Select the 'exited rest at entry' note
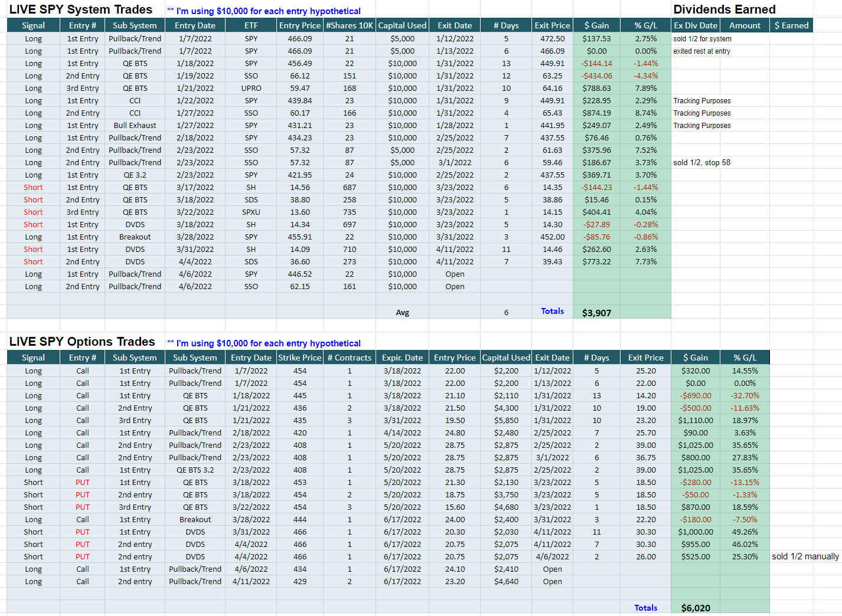 [701, 51]
